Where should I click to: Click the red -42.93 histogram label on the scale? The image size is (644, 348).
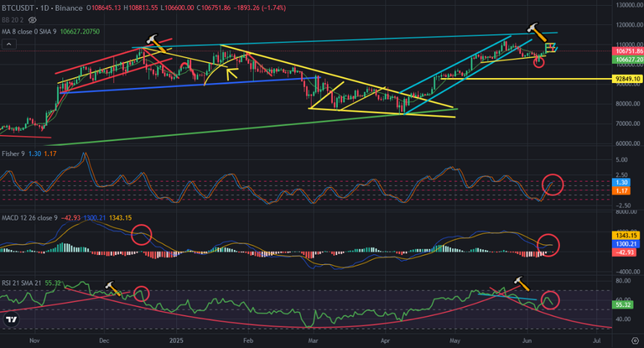click(625, 252)
